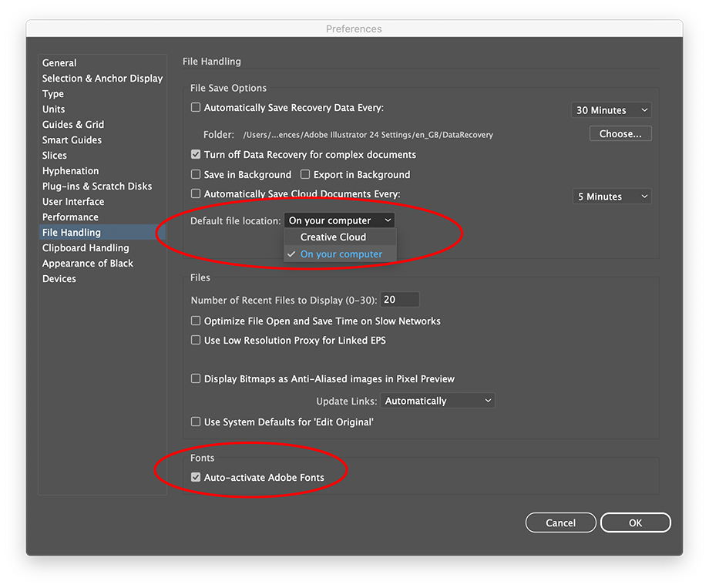Image resolution: width=709 pixels, height=588 pixels.
Task: Enable Automatically Save Recovery Data Every
Action: (196, 107)
